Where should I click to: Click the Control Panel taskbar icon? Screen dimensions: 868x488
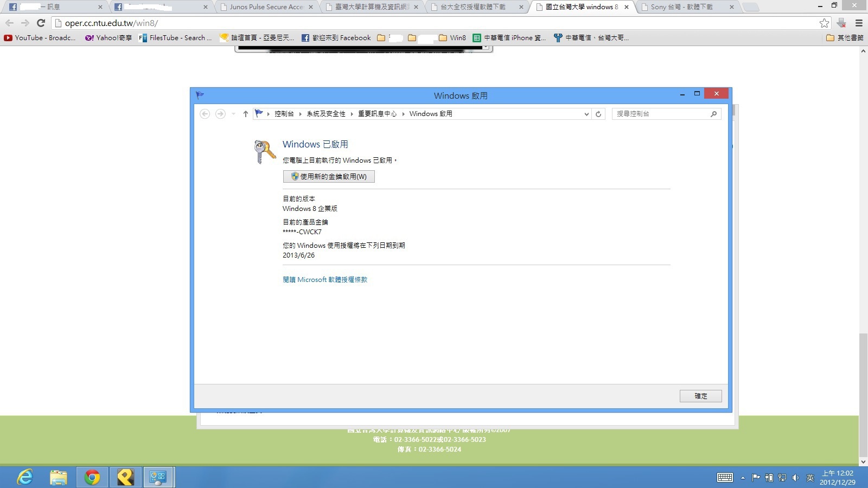158,477
